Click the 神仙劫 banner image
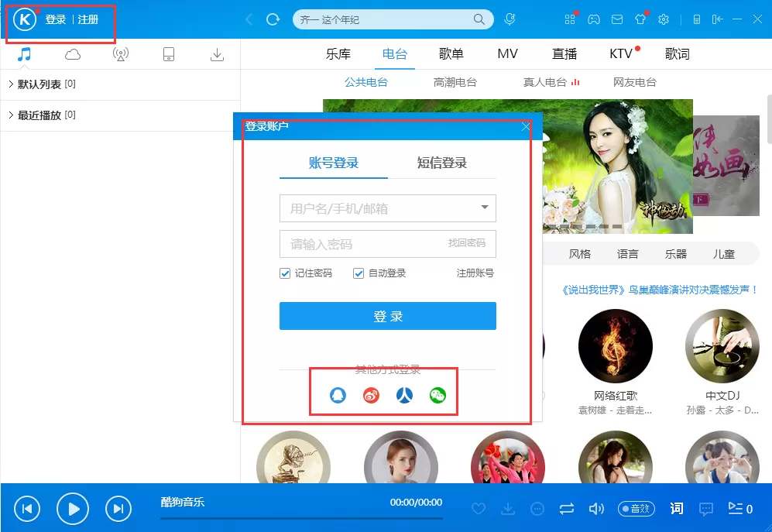772x532 pixels. 617,166
